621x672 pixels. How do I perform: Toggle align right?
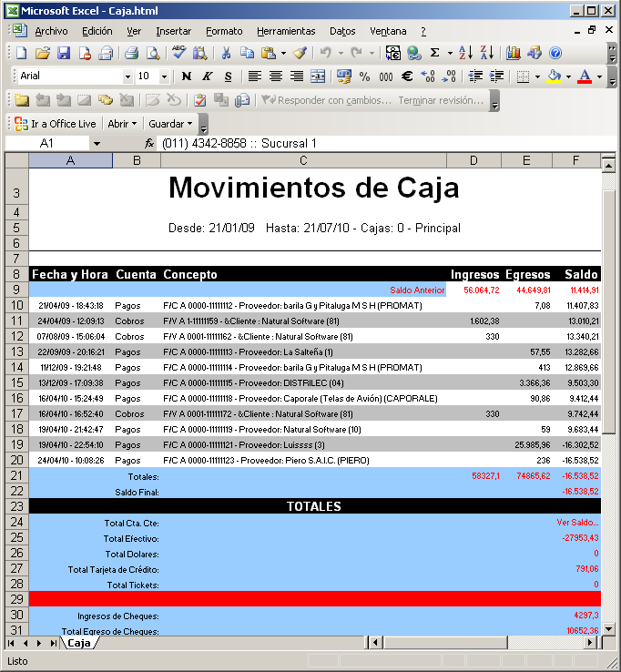[297, 76]
